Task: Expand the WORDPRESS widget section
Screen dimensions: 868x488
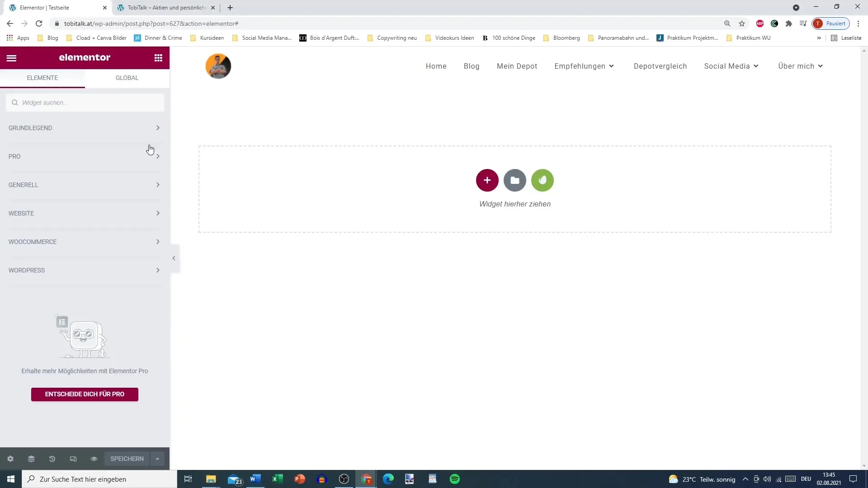Action: point(85,270)
